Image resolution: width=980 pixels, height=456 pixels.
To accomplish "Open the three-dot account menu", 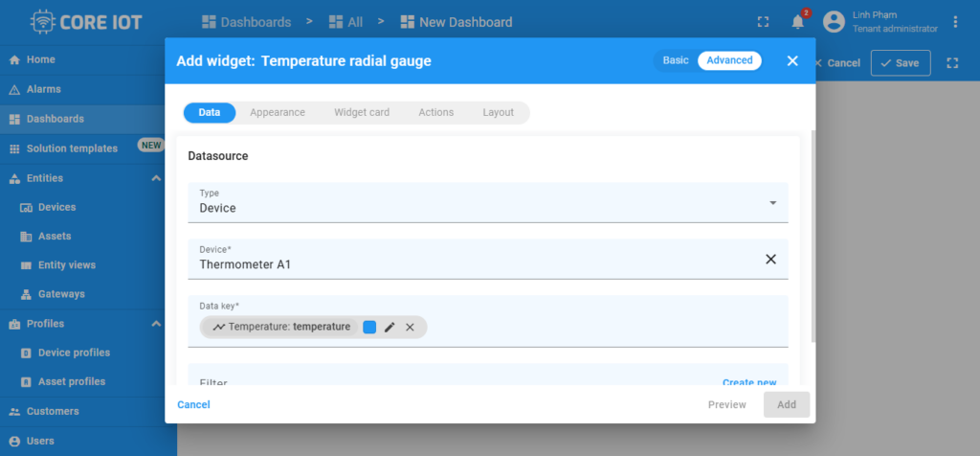I will click(x=955, y=22).
